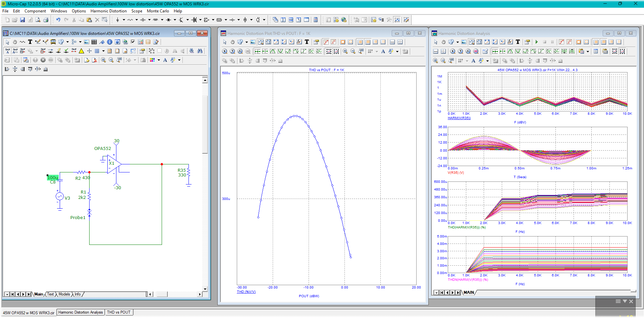Click the Color palette icon in schematic toolbar
Screen dimensions: 644x318
coord(153,60)
